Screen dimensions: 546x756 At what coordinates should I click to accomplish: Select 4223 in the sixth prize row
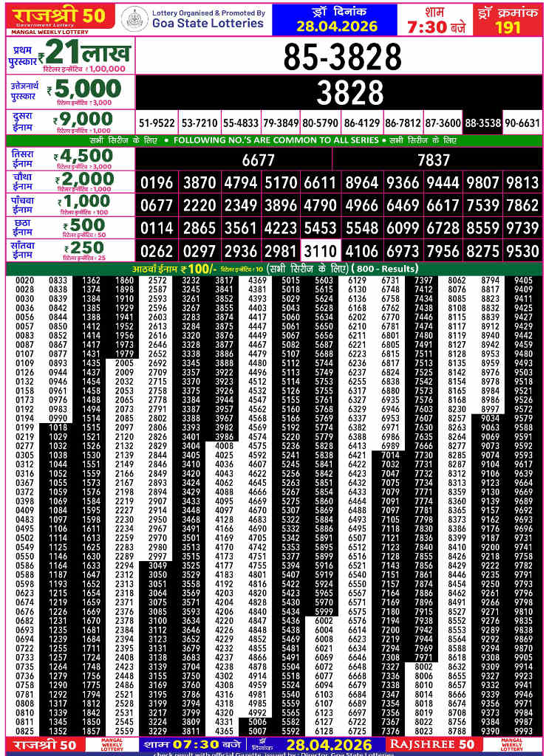tap(281, 228)
